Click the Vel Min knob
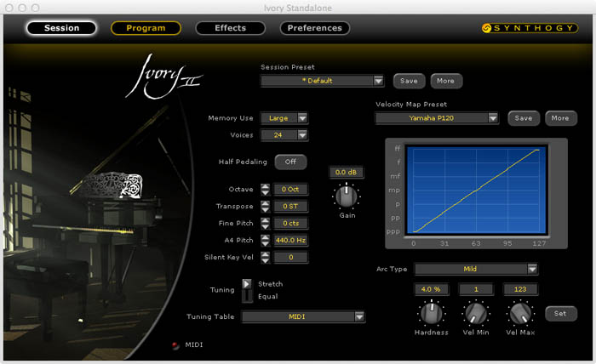The width and height of the screenshot is (596, 364). tap(476, 313)
